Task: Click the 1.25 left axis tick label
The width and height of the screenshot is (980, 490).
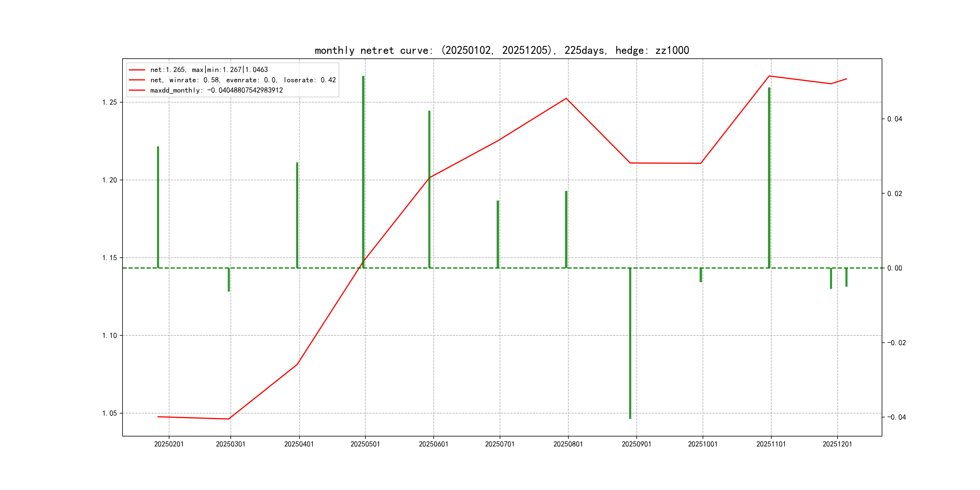Action: pyautogui.click(x=109, y=102)
